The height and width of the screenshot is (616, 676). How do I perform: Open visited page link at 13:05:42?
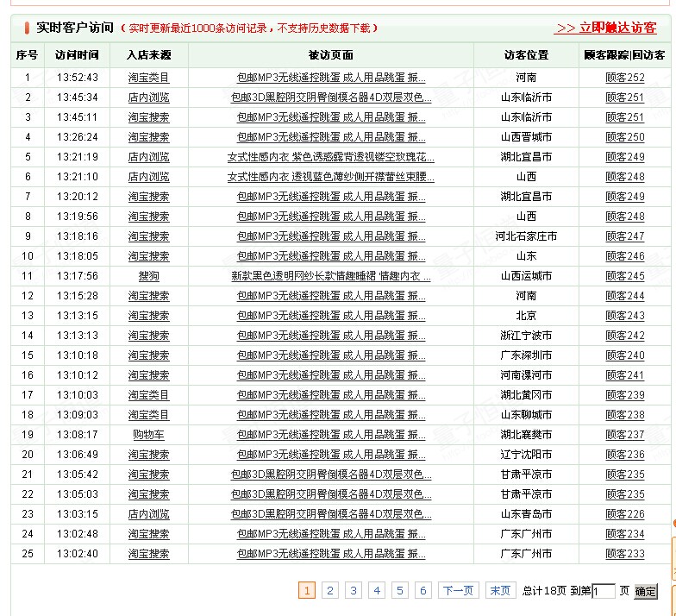pyautogui.click(x=331, y=475)
